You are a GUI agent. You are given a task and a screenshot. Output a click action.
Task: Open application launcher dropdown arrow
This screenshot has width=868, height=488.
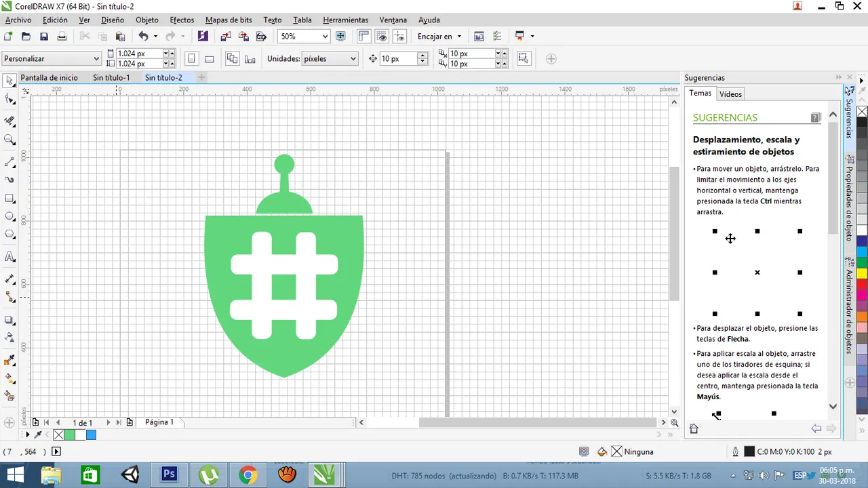532,37
